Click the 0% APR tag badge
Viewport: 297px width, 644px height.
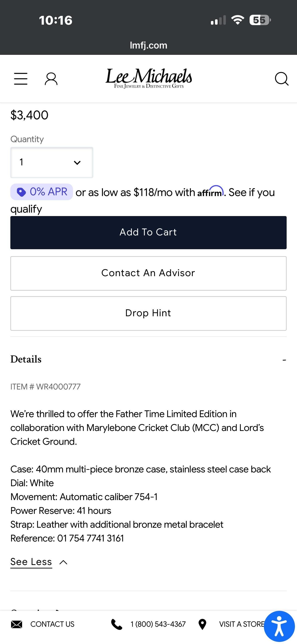point(41,192)
